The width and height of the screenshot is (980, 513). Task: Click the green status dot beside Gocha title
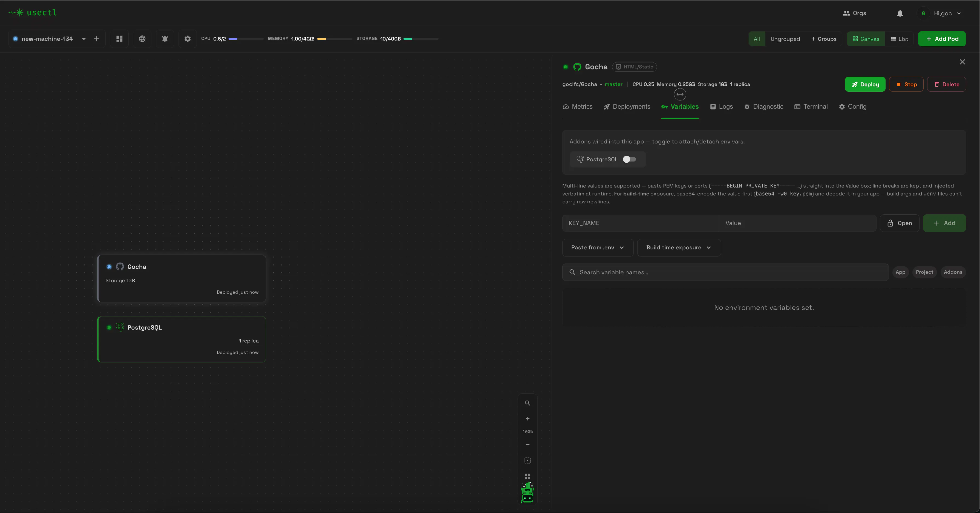tap(566, 67)
